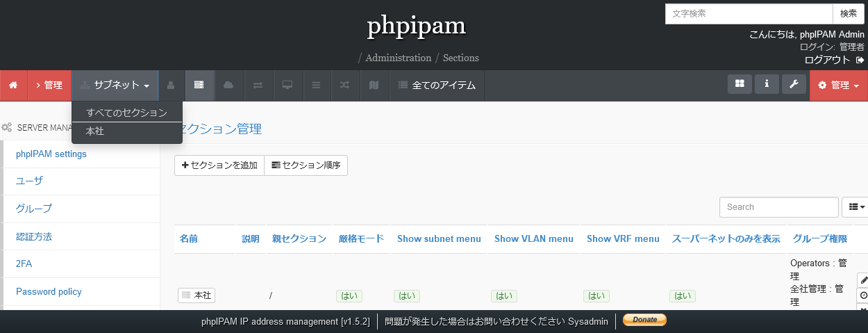This screenshot has width=868, height=333.
Task: Open the table columns view dropdown
Action: [855, 206]
